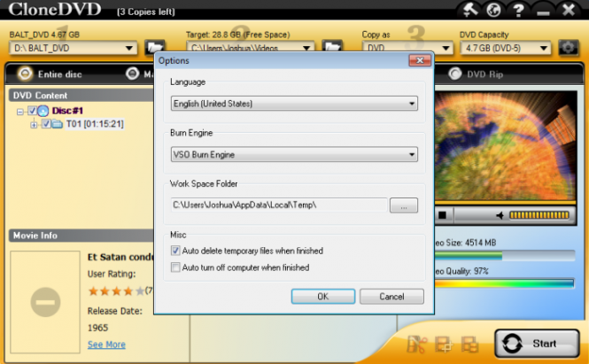The height and width of the screenshot is (364, 589).
Task: Open the Target path dropdown
Action: [251, 47]
